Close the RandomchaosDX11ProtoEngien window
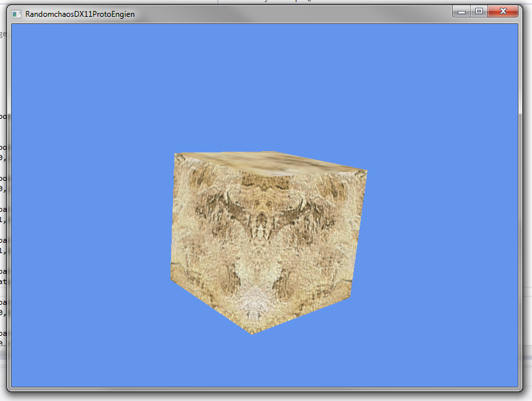Image resolution: width=532 pixels, height=401 pixels. tap(503, 12)
